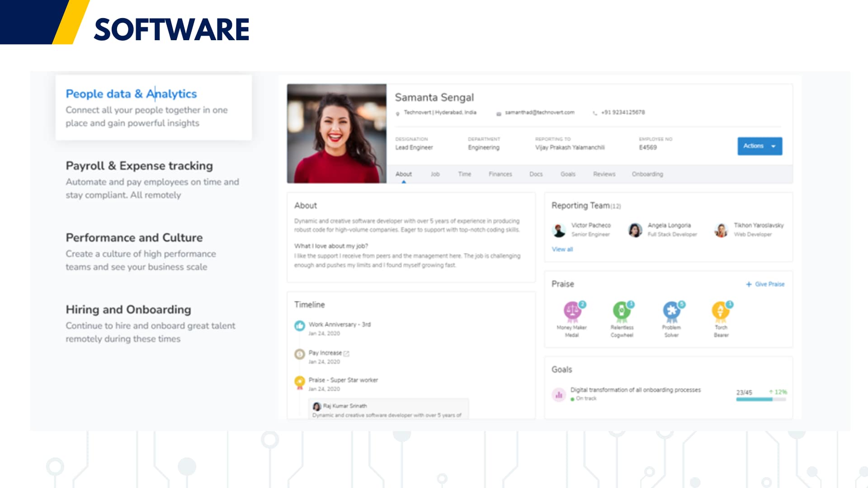Click the goal progress bar
The image size is (868, 488).
(761, 399)
